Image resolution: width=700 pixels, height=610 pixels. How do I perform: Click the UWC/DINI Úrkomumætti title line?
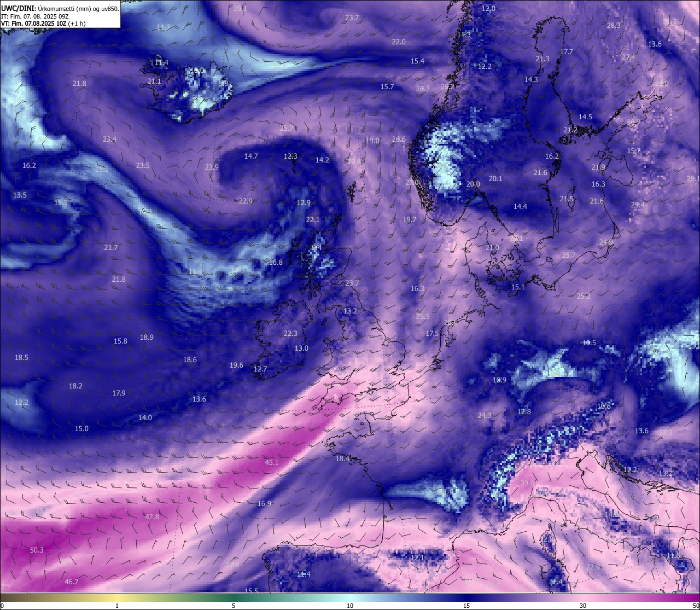click(x=60, y=8)
